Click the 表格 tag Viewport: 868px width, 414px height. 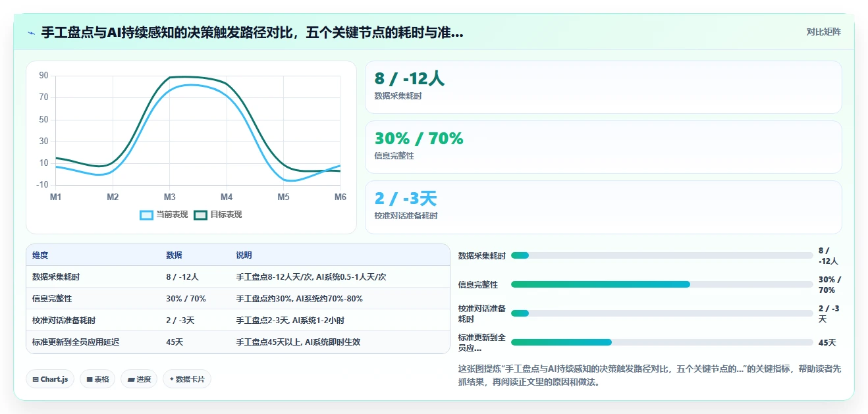[x=97, y=379]
